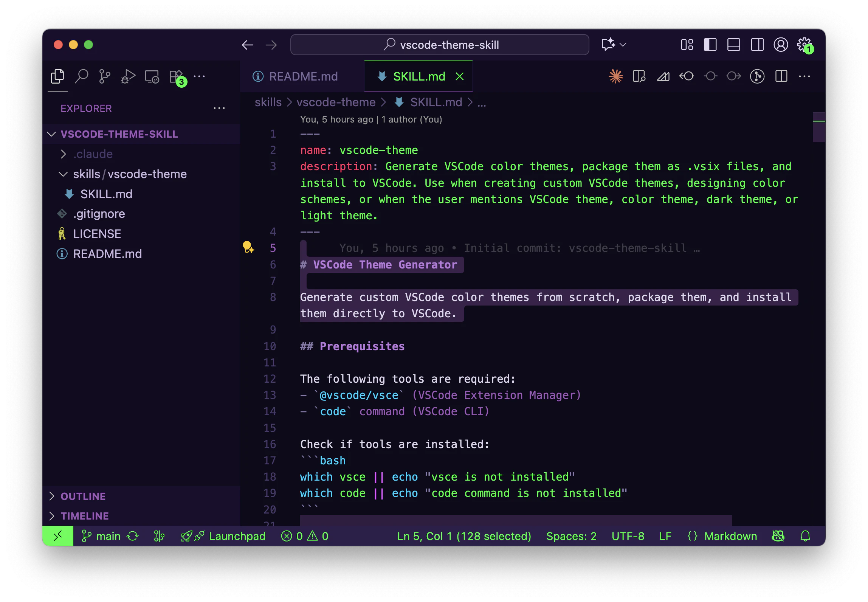Screen dimensions: 868x602
Task: Click the Launchpad status bar item
Action: pyautogui.click(x=223, y=536)
